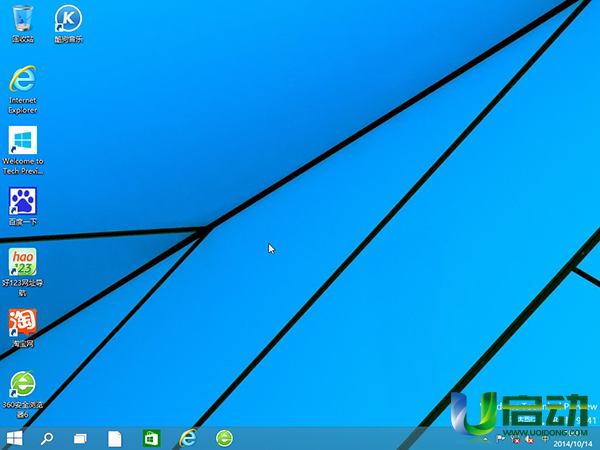Open Internet Explorer from the desktop
This screenshot has height=450, width=600.
[x=22, y=79]
